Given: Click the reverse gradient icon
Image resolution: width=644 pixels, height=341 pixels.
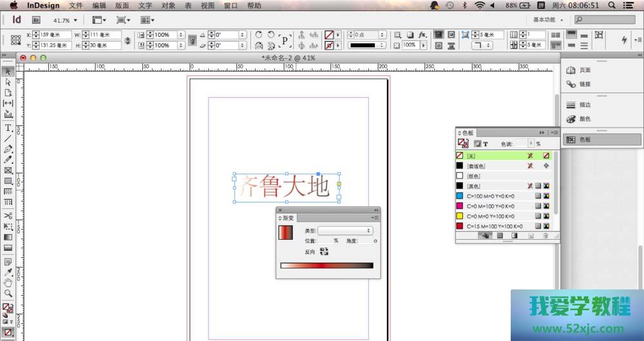Looking at the screenshot, I should (324, 252).
